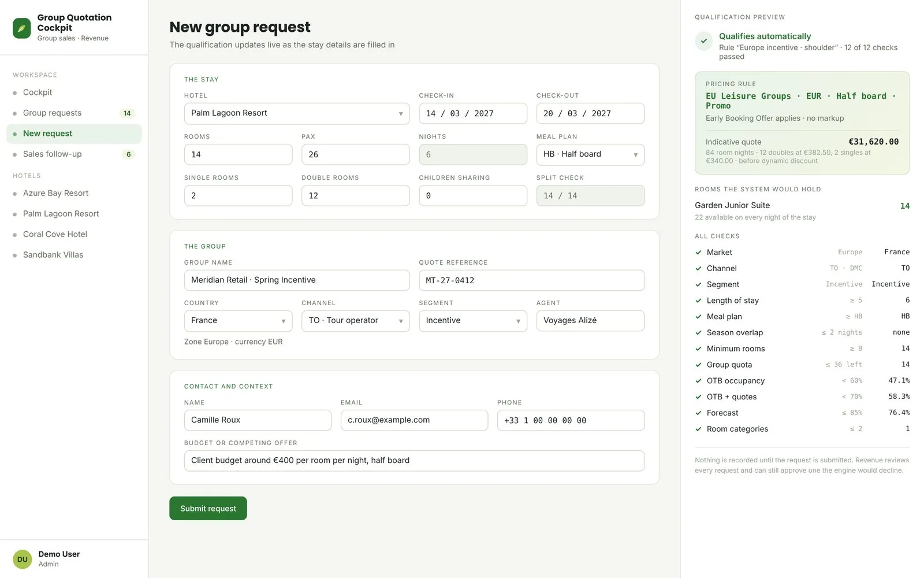The width and height of the screenshot is (924, 578).
Task: Open the Hotel dropdown Palm Lagoon Resort
Action: [297, 113]
